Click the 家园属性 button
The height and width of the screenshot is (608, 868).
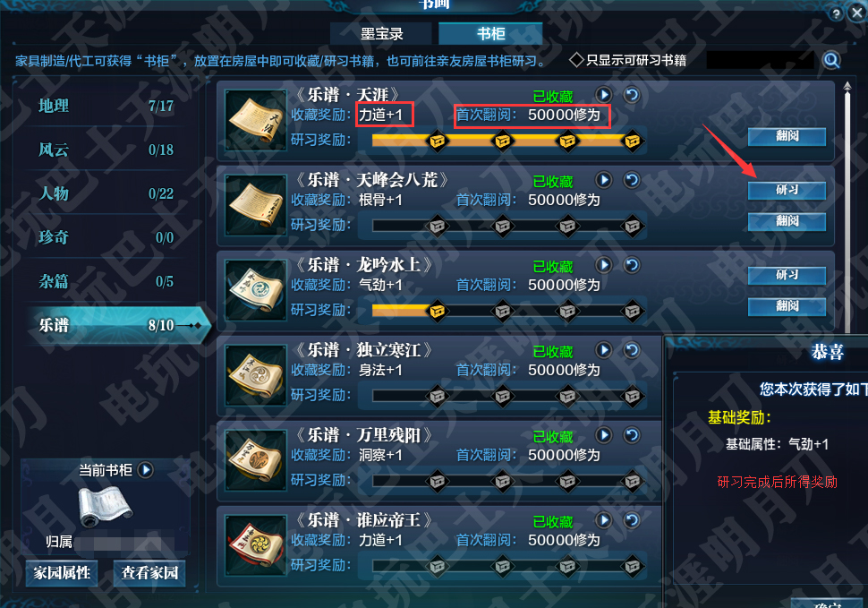click(x=62, y=572)
